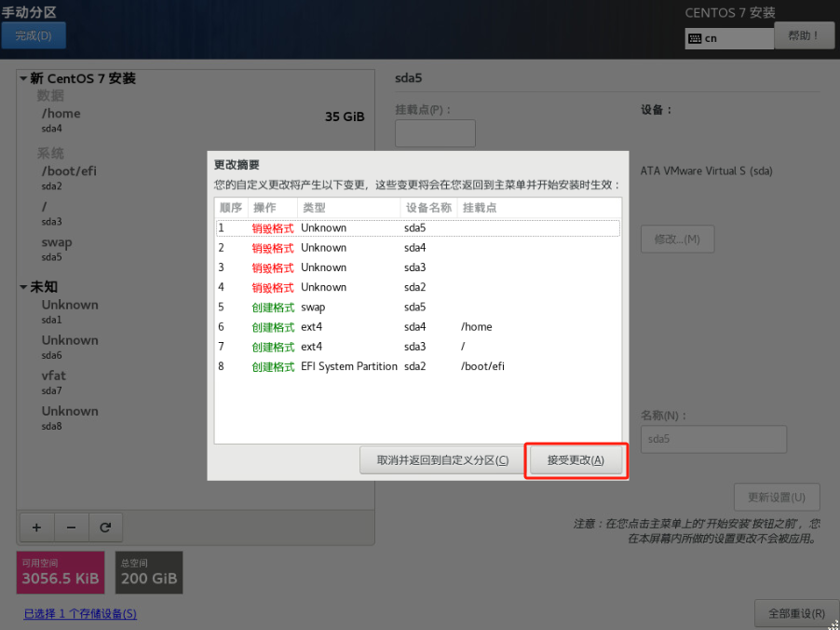
Task: Click the 设备名称 column header
Action: click(x=428, y=208)
